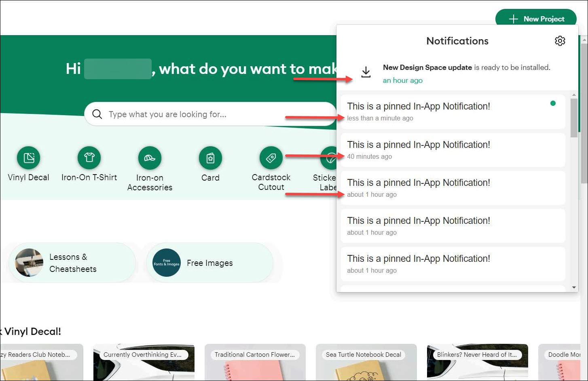Click the Free Images label

pyautogui.click(x=210, y=263)
